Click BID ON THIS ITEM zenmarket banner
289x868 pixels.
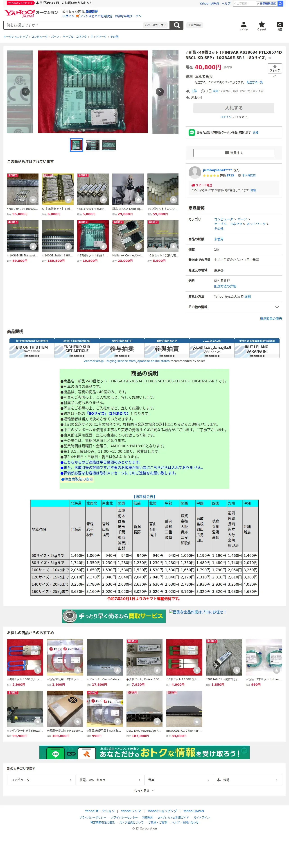[32, 348]
